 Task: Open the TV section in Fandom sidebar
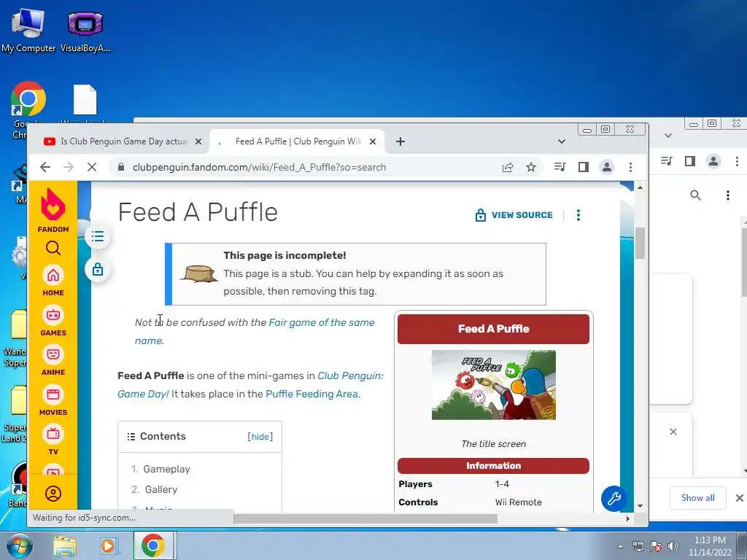click(x=53, y=440)
